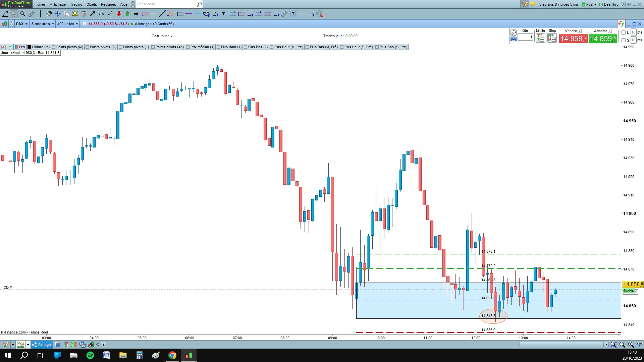644x362 pixels.
Task: Select the ellipse drawing tool
Action: click(171, 14)
